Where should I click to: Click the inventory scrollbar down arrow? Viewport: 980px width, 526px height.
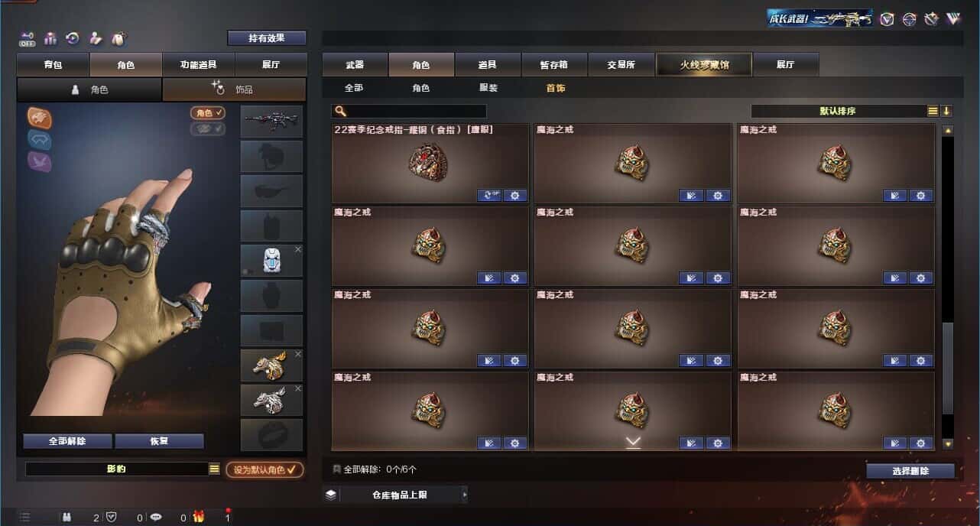948,443
